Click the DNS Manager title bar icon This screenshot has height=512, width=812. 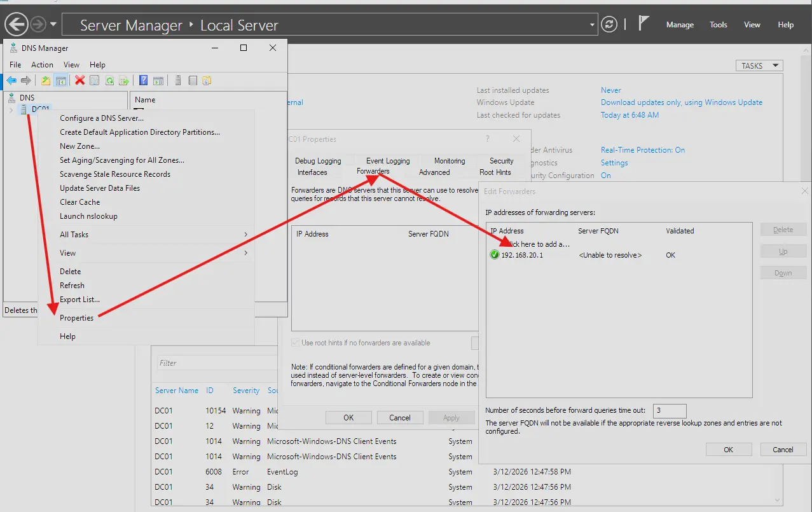[13, 48]
